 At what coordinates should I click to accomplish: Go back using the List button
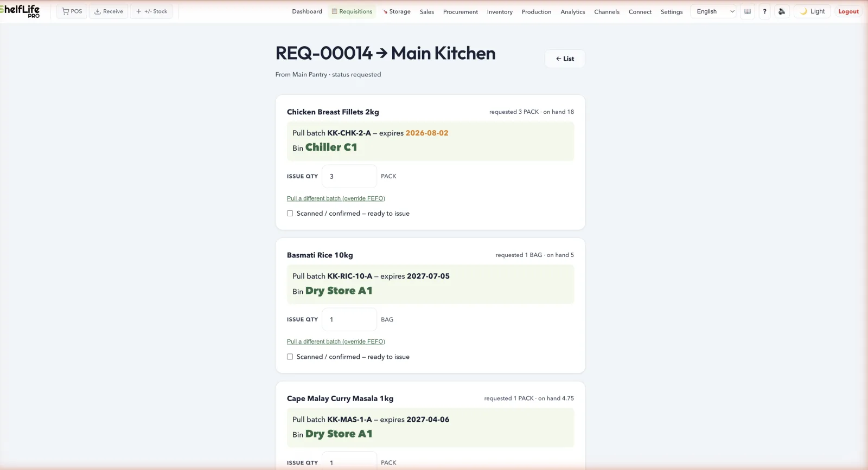click(565, 59)
